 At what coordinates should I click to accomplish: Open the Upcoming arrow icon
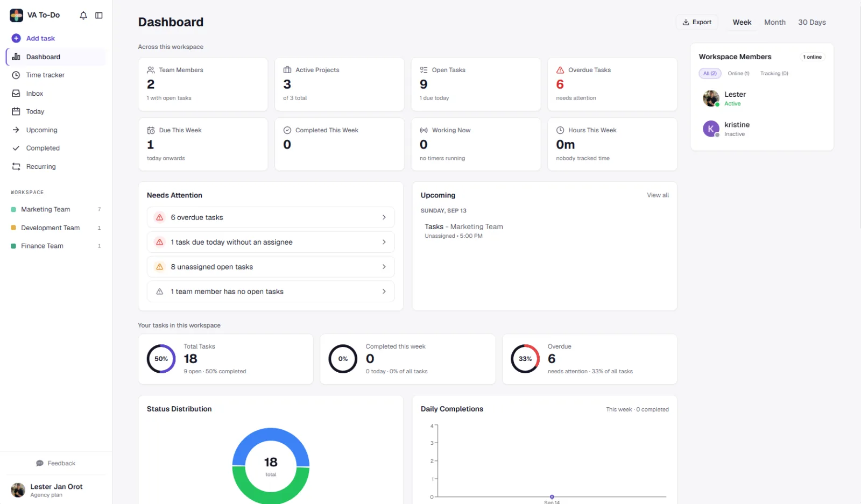[16, 130]
